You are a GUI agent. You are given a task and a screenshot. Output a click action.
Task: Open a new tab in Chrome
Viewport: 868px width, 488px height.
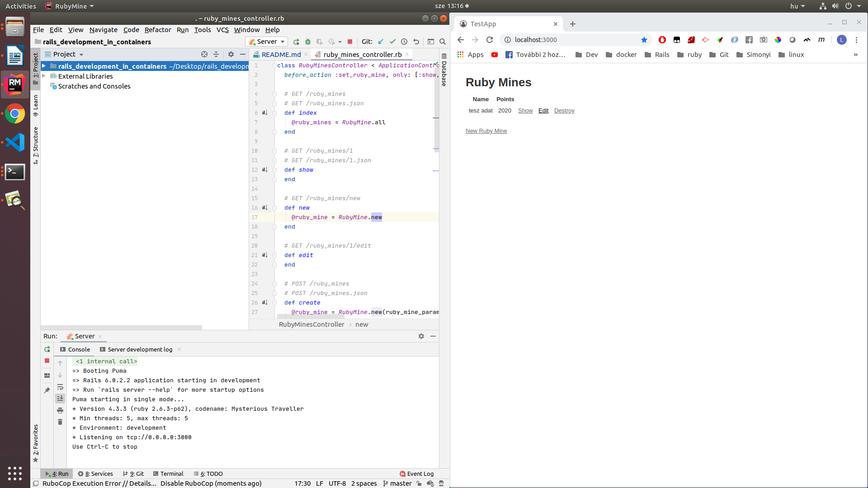[573, 24]
